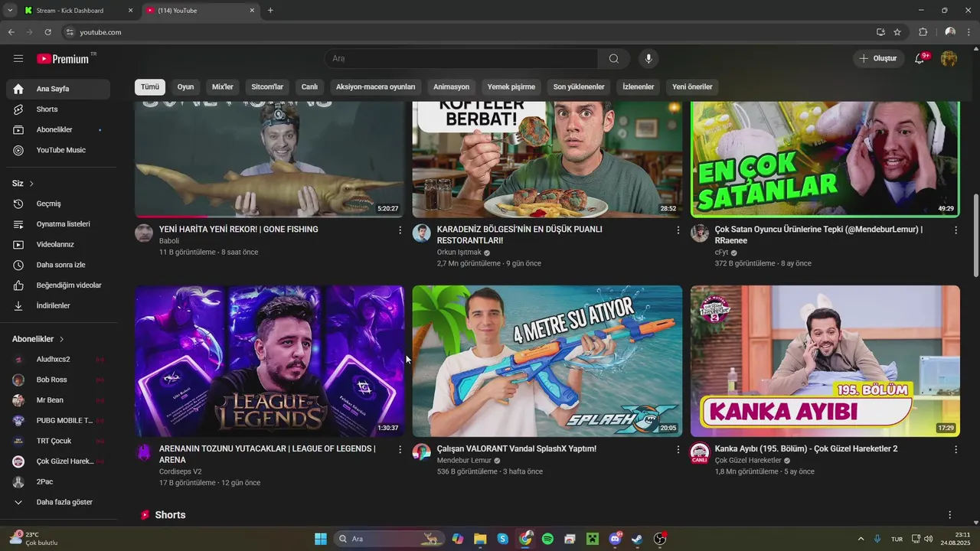Open Shorts section options menu
The width and height of the screenshot is (980, 551).
click(949, 515)
